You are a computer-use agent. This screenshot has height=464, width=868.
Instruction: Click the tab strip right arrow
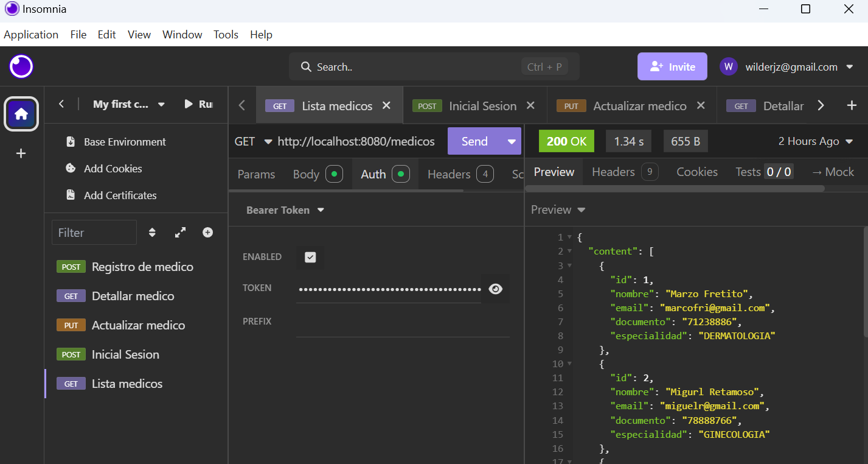[821, 105]
